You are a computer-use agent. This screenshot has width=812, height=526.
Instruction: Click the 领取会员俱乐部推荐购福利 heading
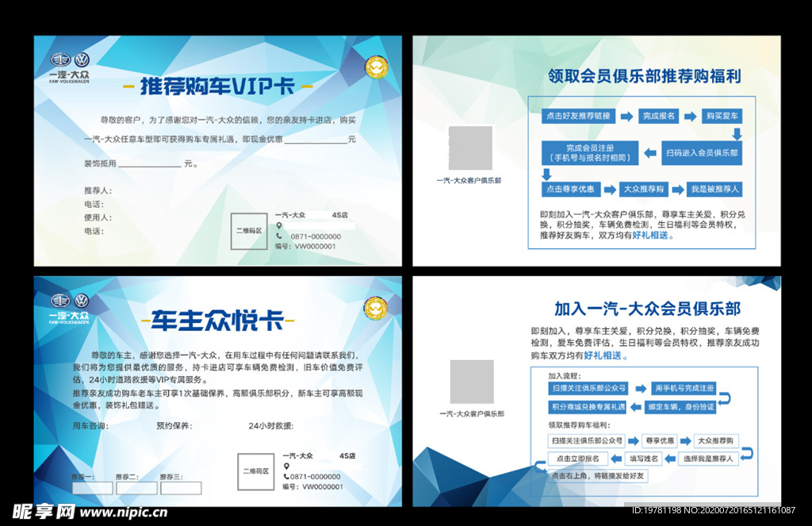click(x=644, y=76)
